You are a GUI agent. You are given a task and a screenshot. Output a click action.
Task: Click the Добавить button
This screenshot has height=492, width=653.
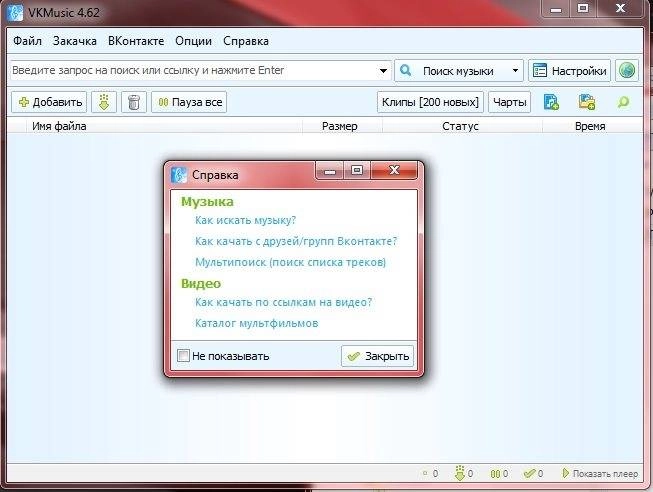coord(49,102)
